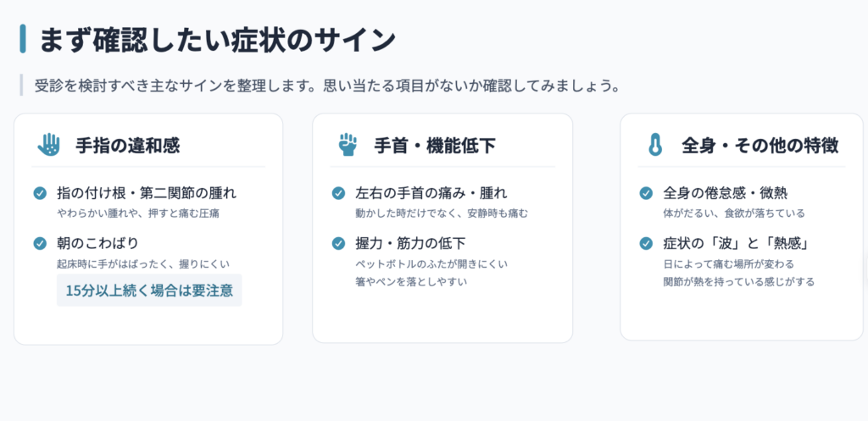
Task: Click check icon for 左右の手首の痛み・腫れ
Action: click(338, 193)
